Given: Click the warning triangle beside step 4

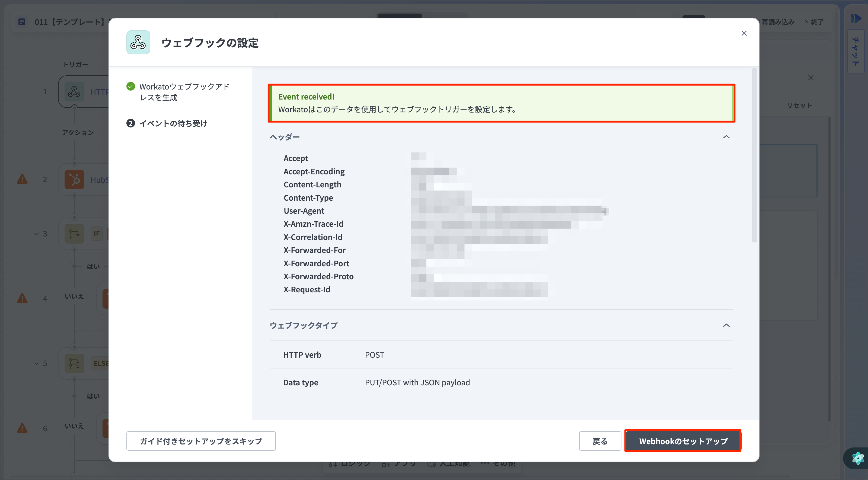Looking at the screenshot, I should click(x=22, y=298).
